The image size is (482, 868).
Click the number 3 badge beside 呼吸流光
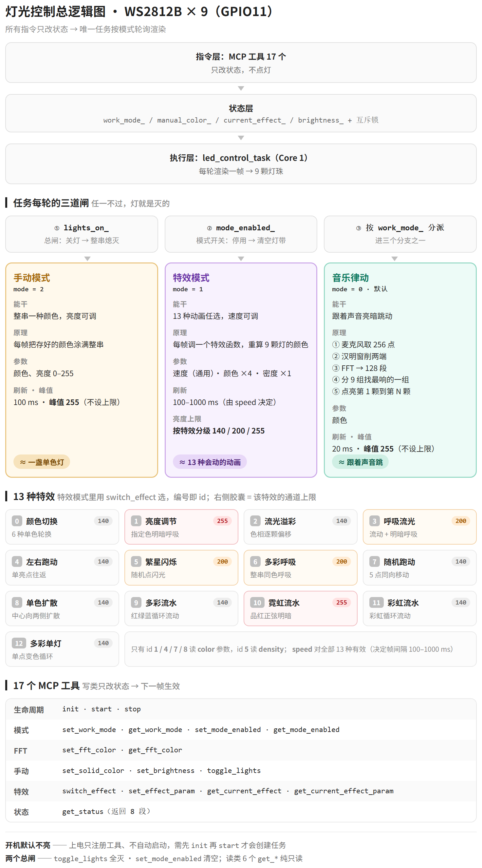pos(375,521)
